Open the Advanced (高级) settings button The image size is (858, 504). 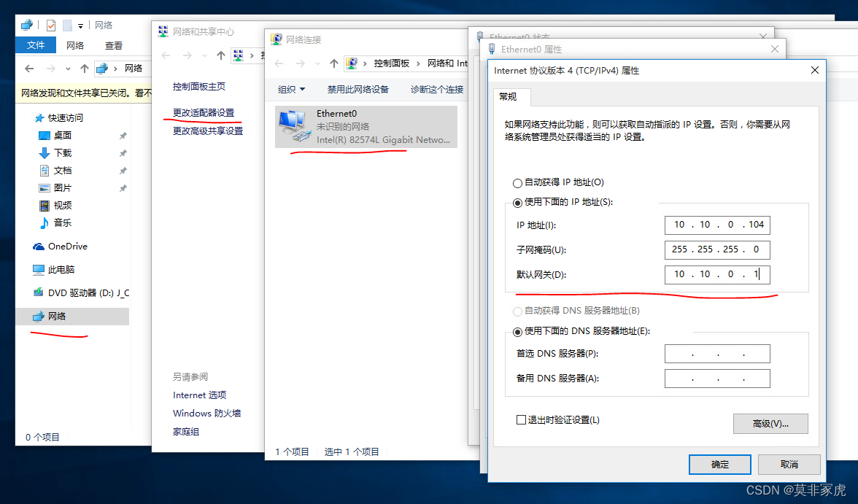click(770, 424)
